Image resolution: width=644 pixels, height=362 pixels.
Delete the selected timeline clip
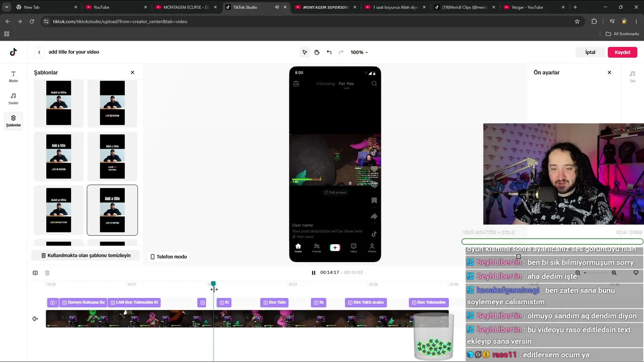(47, 273)
